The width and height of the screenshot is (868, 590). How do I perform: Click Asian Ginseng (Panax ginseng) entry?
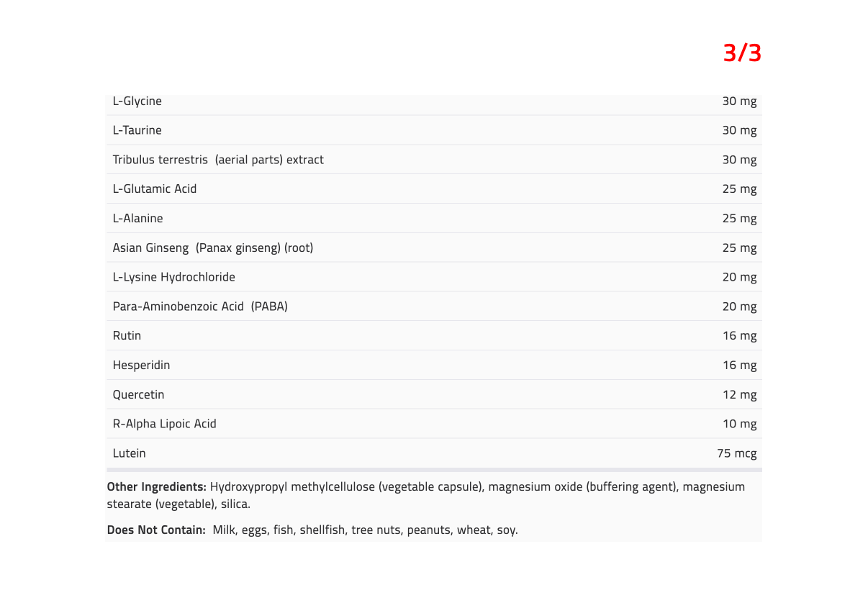tap(213, 248)
